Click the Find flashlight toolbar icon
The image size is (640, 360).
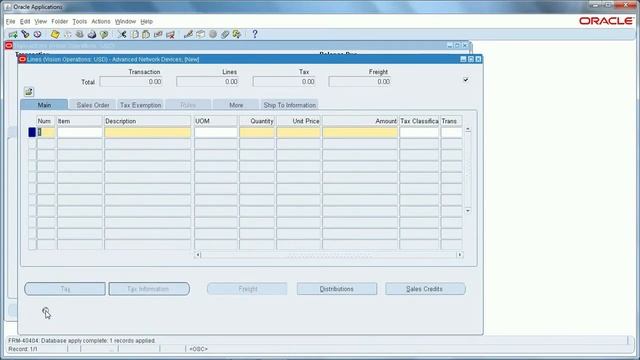coord(25,35)
